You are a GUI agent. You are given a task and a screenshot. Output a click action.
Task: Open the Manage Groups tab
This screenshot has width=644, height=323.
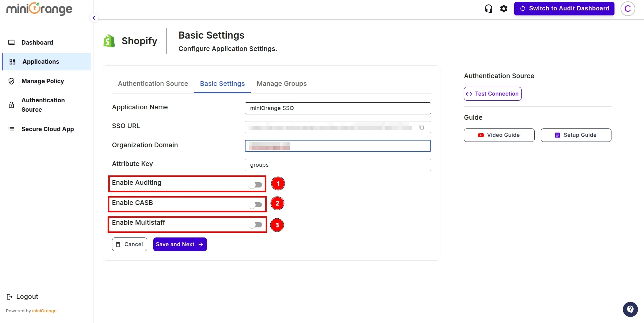282,84
